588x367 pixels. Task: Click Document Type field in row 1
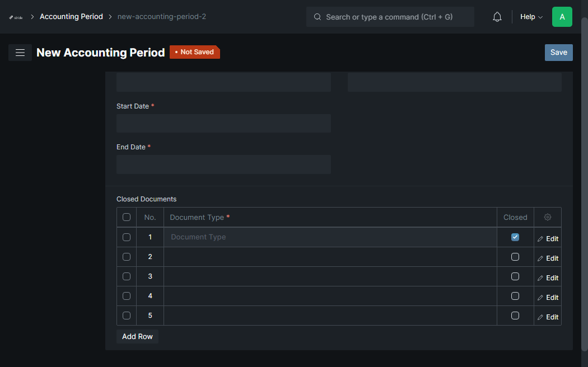coord(330,237)
